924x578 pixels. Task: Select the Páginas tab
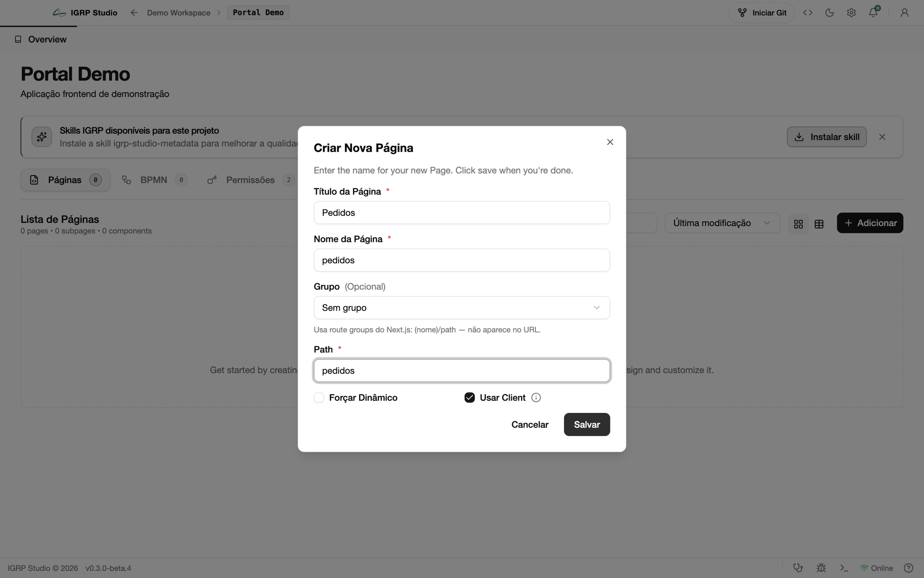[65, 180]
